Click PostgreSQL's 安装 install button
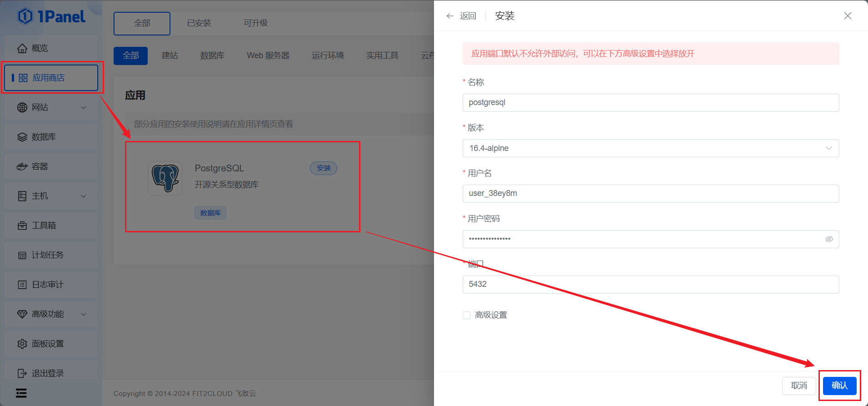 coord(324,168)
